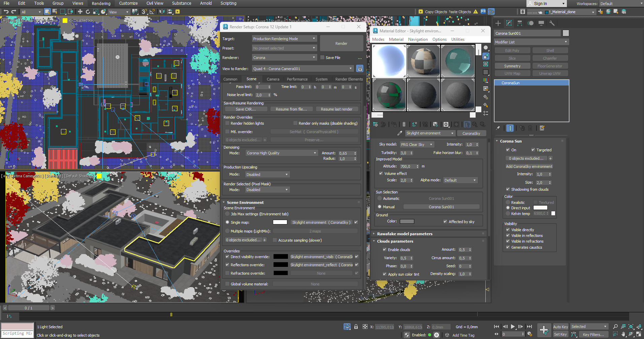
Task: Lock the View to Render selection
Action: [x=360, y=69]
